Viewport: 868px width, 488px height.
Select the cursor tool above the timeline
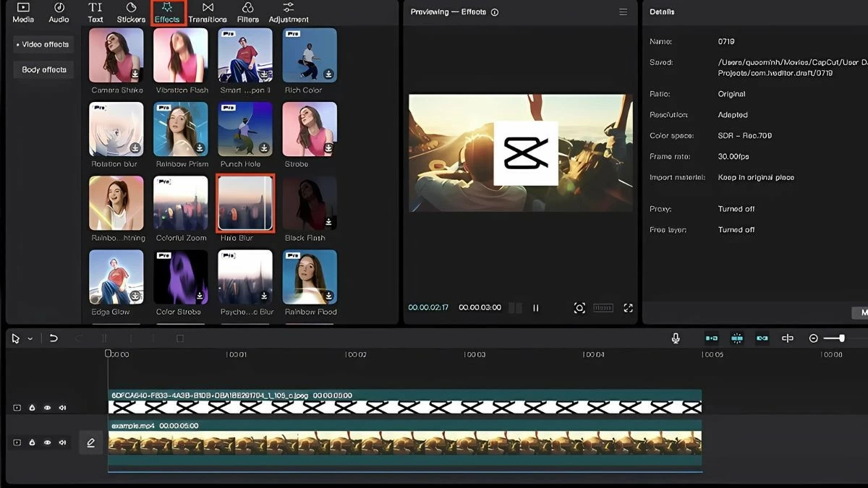point(16,338)
